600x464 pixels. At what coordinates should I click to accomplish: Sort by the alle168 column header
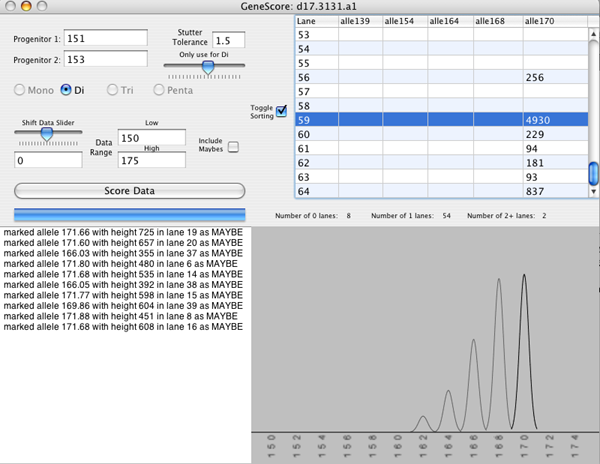point(498,21)
